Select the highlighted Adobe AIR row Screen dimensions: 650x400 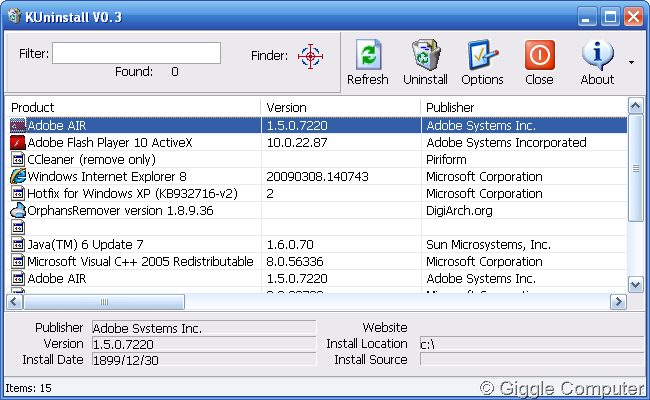tap(317, 126)
